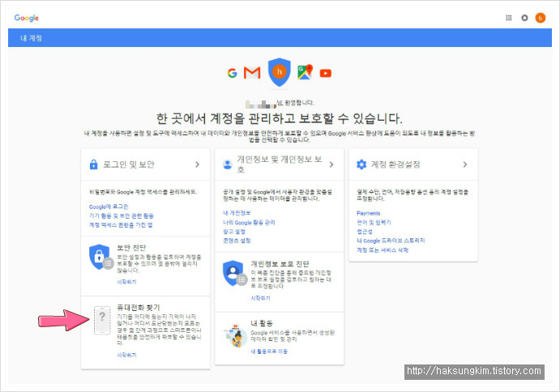
Task: Click the gear icon beside 계정 환경설정
Action: [361, 164]
